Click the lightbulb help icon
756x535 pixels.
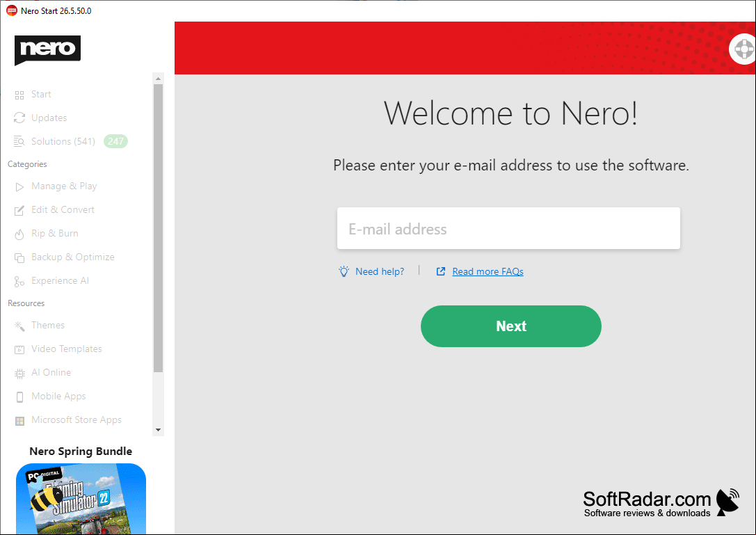click(344, 271)
